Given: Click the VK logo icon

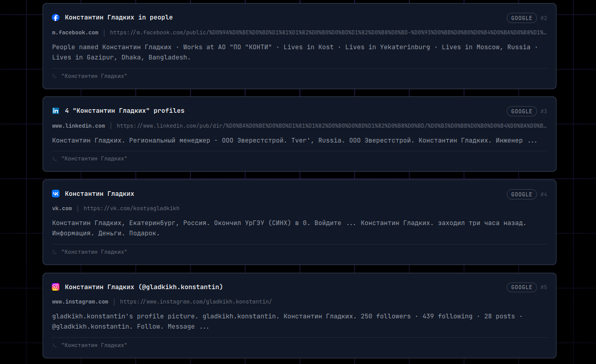Looking at the screenshot, I should pyautogui.click(x=56, y=194).
